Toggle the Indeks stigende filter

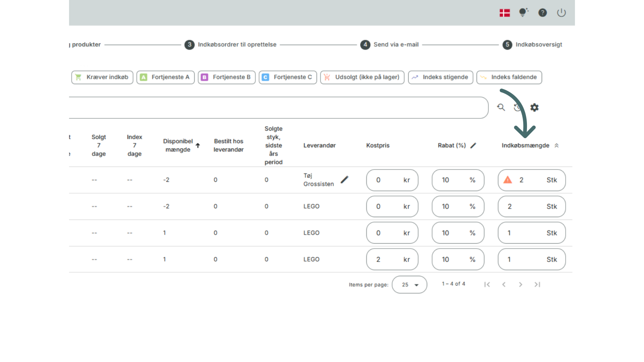441,77
